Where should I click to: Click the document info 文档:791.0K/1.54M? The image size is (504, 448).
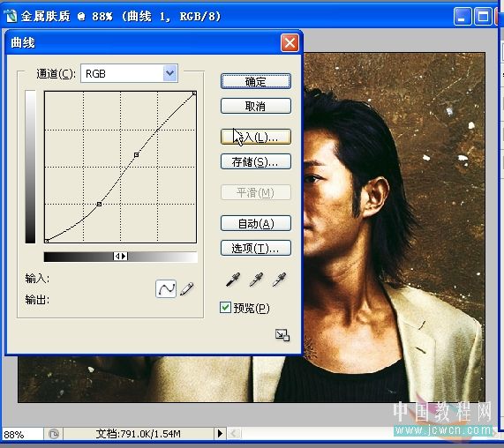click(139, 434)
